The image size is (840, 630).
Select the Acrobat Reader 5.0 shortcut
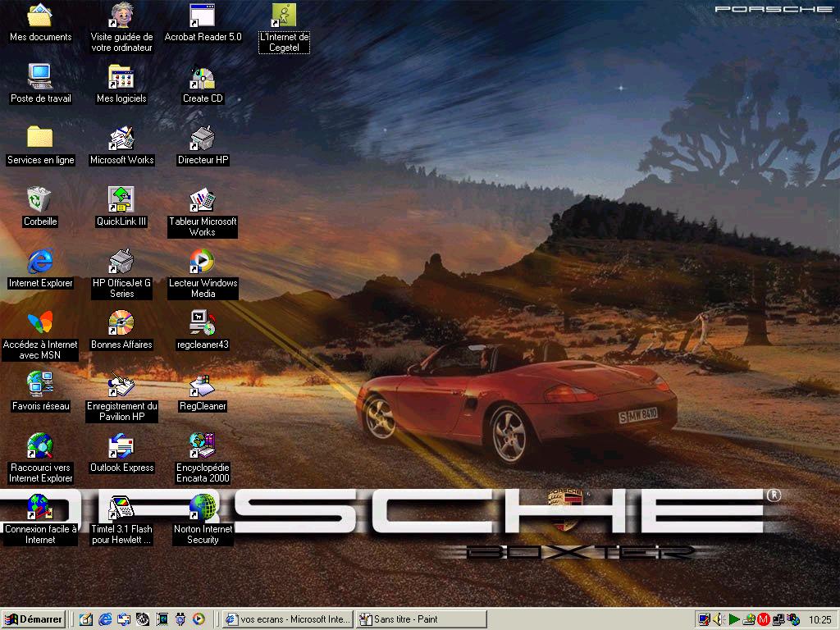(x=203, y=16)
